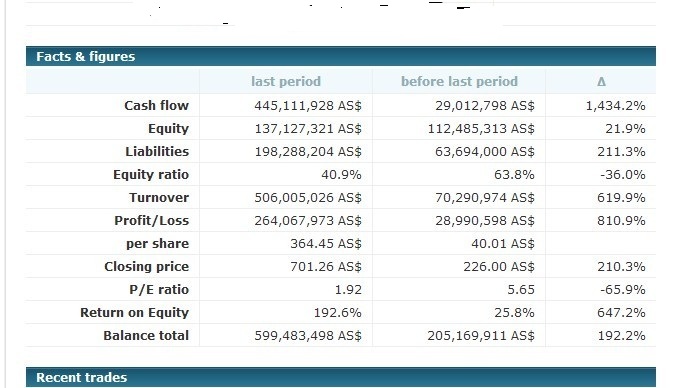This screenshot has width=689, height=388.
Task: Click the 1,434.2% change value
Action: [616, 105]
